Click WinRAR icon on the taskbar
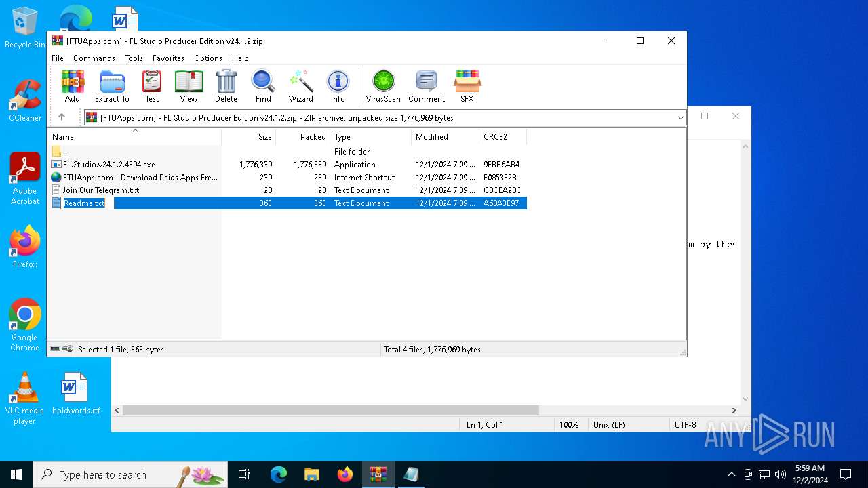 click(x=378, y=474)
